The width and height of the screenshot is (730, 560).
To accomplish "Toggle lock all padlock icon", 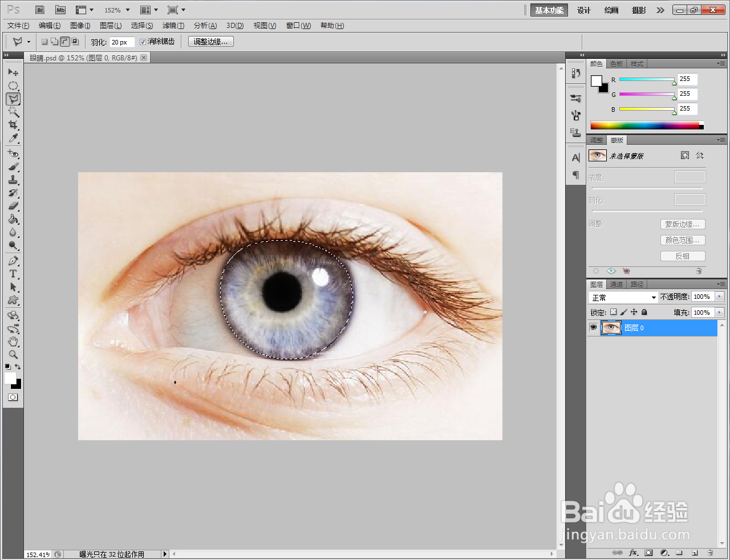I will click(644, 312).
